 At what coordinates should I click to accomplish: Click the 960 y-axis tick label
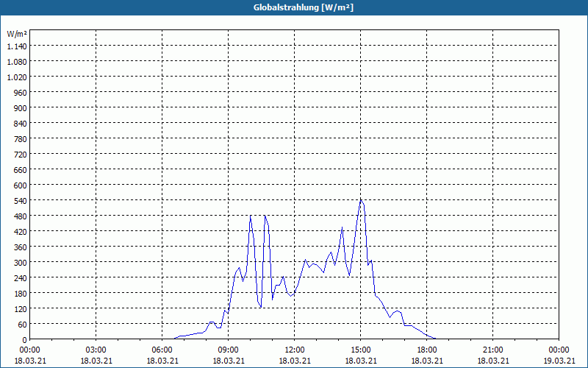point(21,93)
